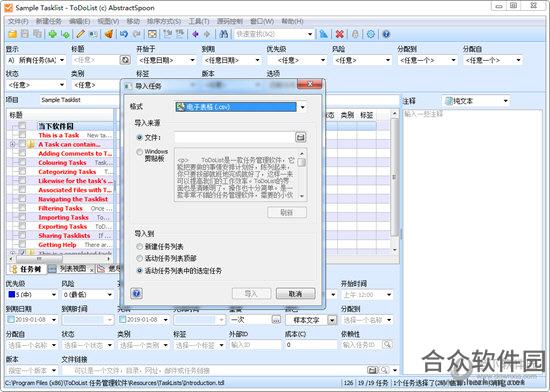Click the new subtask icon in toolbar
The image size is (550, 392).
[x=66, y=34]
